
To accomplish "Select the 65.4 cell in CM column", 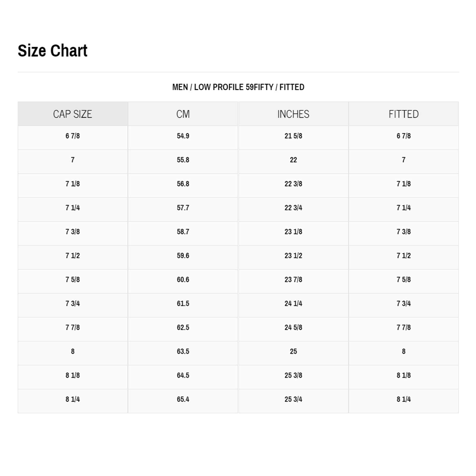I will [x=183, y=399].
